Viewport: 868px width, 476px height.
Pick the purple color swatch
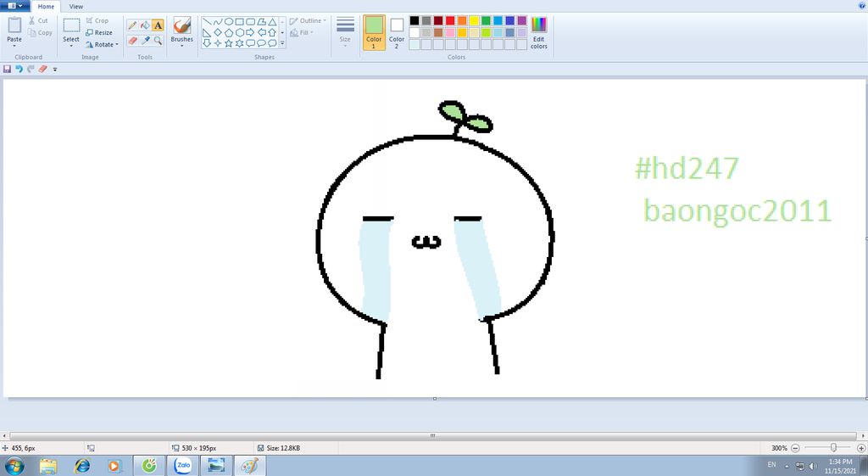point(522,20)
